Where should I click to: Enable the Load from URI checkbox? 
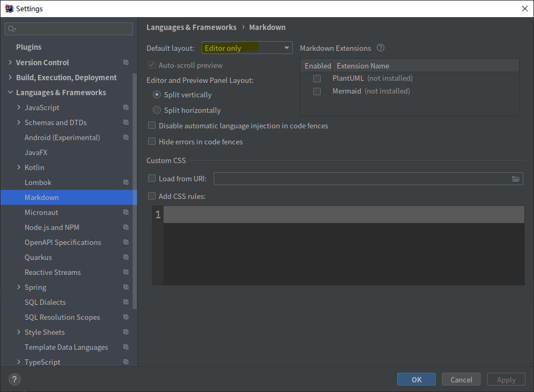pyautogui.click(x=152, y=178)
